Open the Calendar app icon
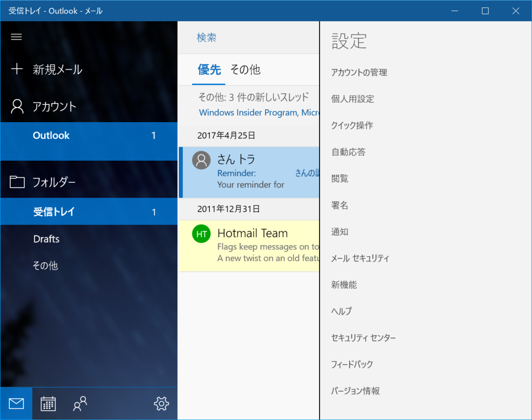 48,404
